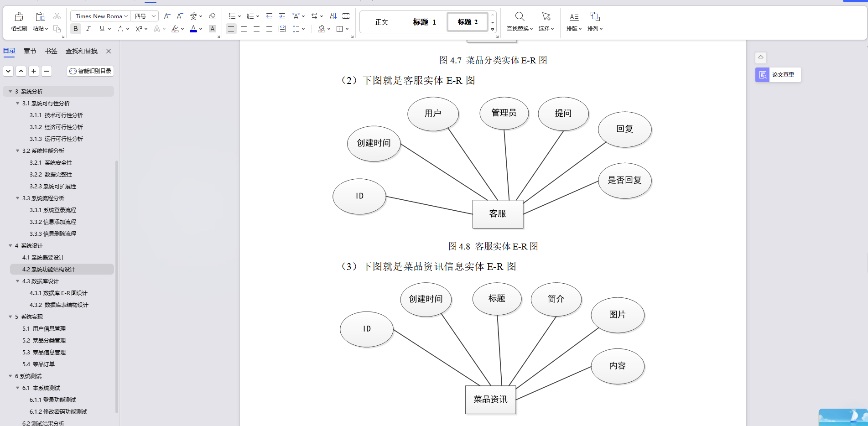The height and width of the screenshot is (426, 868).
Task: Apply highlight using the highlighter icon
Action: (176, 29)
